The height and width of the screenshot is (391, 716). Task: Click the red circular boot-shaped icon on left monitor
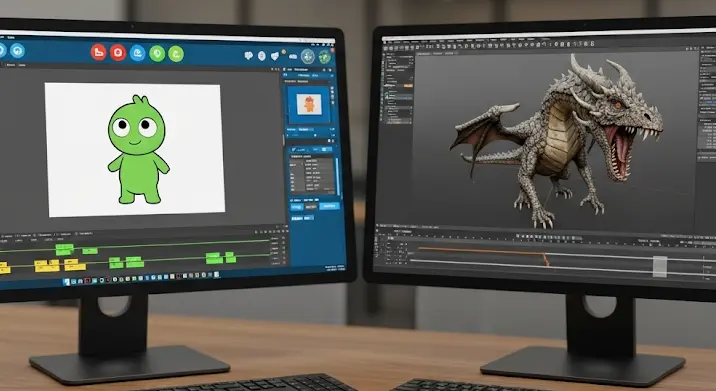(x=98, y=52)
